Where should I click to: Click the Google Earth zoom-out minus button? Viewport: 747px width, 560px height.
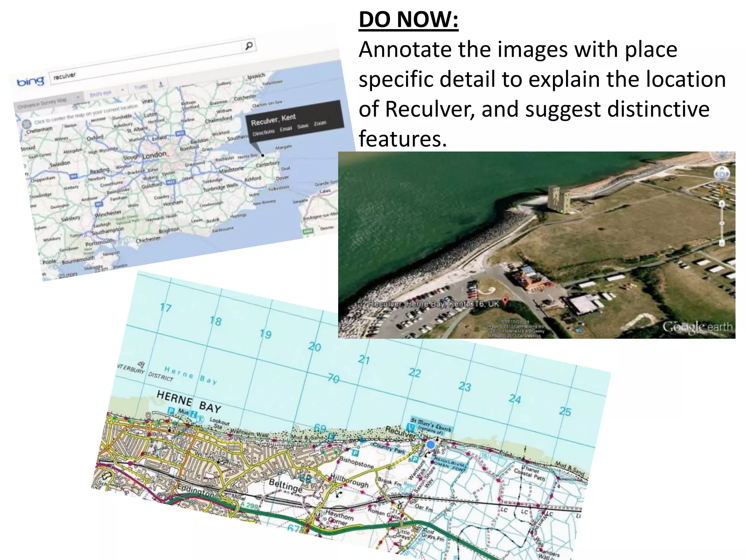[722, 242]
